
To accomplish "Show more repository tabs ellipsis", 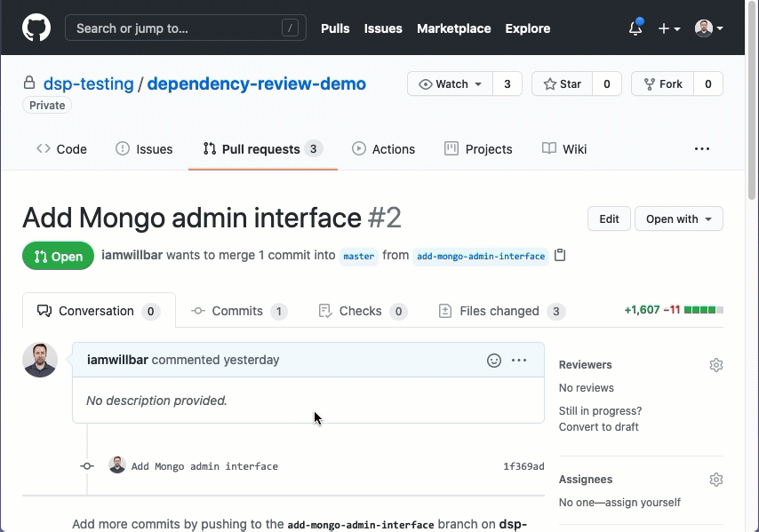I will (x=701, y=149).
